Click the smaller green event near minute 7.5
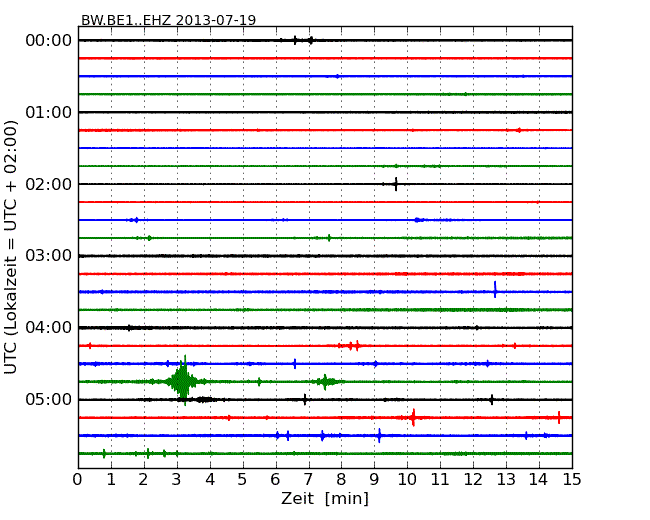 [x=325, y=382]
